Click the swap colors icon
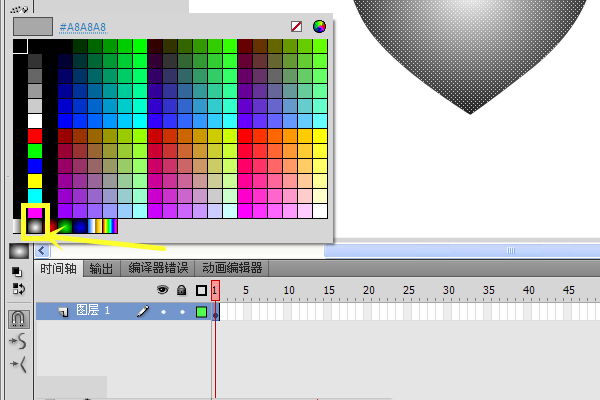The image size is (600, 400). [18, 289]
